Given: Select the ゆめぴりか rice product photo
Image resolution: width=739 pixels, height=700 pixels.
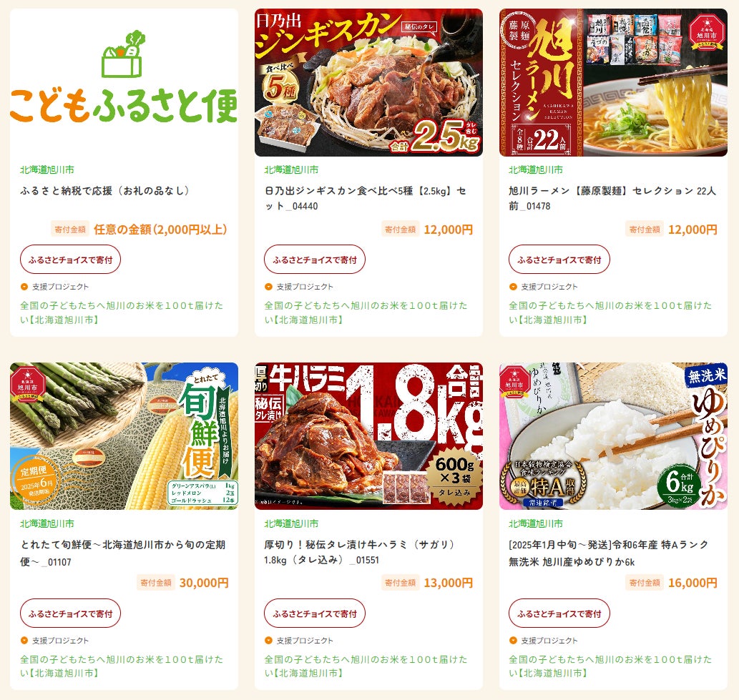Looking at the screenshot, I should tap(613, 435).
